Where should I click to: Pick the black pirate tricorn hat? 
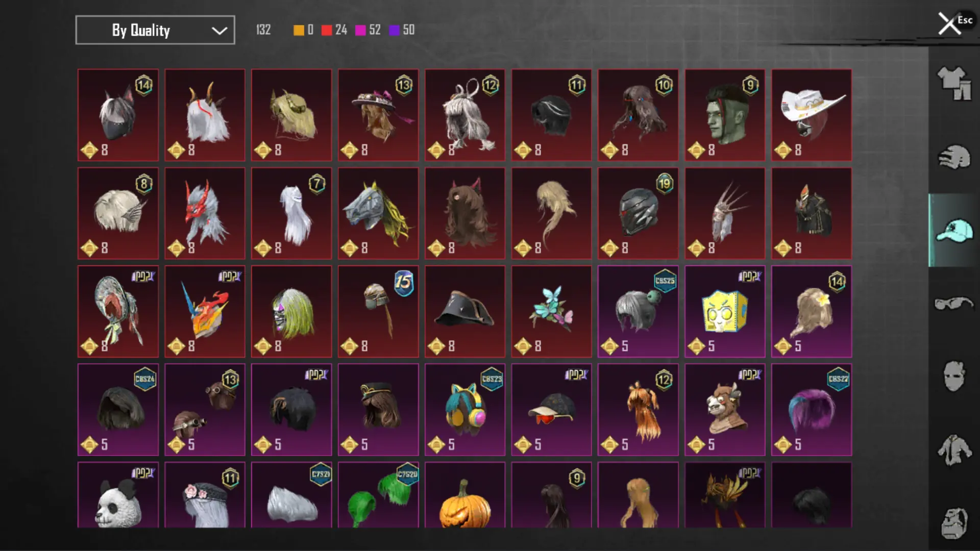pos(465,311)
